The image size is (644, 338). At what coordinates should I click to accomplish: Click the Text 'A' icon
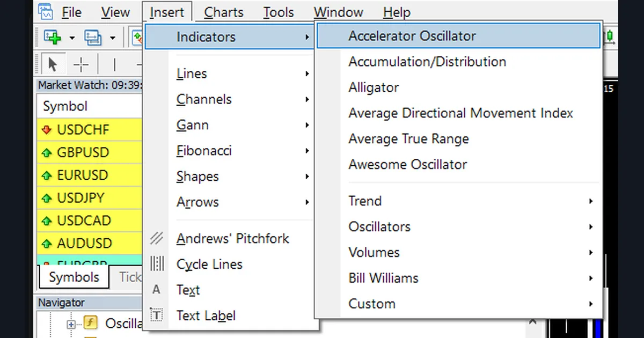(156, 290)
